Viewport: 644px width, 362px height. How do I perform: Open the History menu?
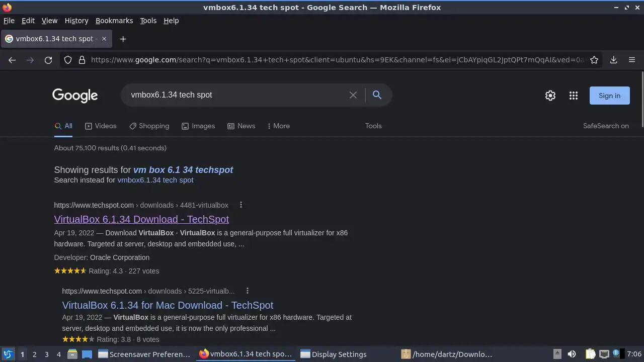(76, 21)
